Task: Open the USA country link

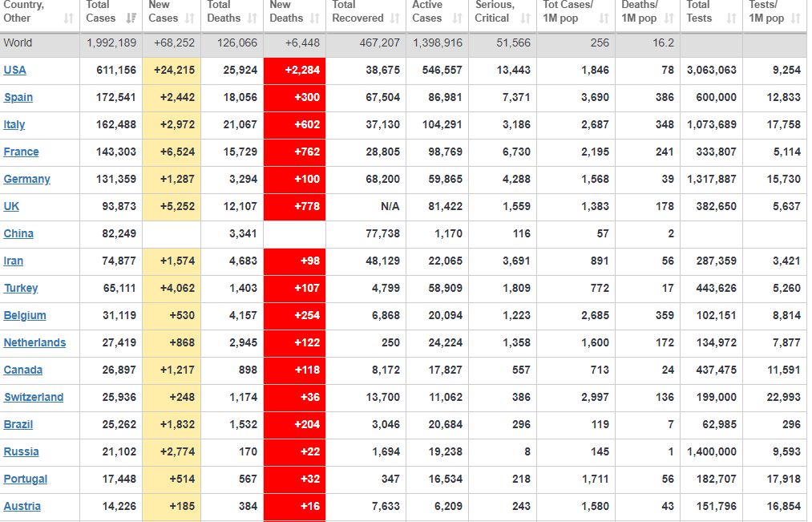Action: coord(15,70)
